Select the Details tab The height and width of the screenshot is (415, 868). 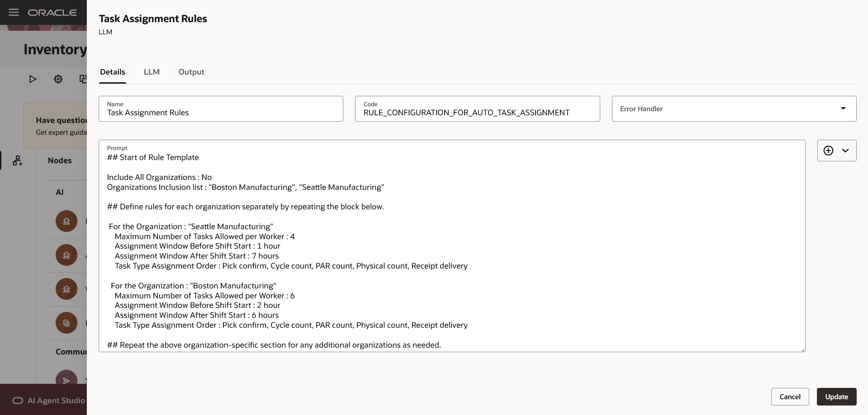coord(113,72)
